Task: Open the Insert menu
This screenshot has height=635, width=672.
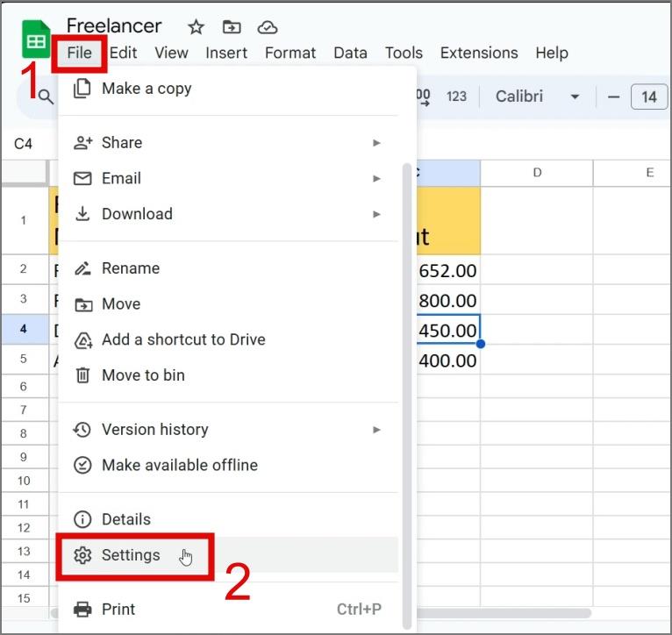Action: (x=226, y=54)
